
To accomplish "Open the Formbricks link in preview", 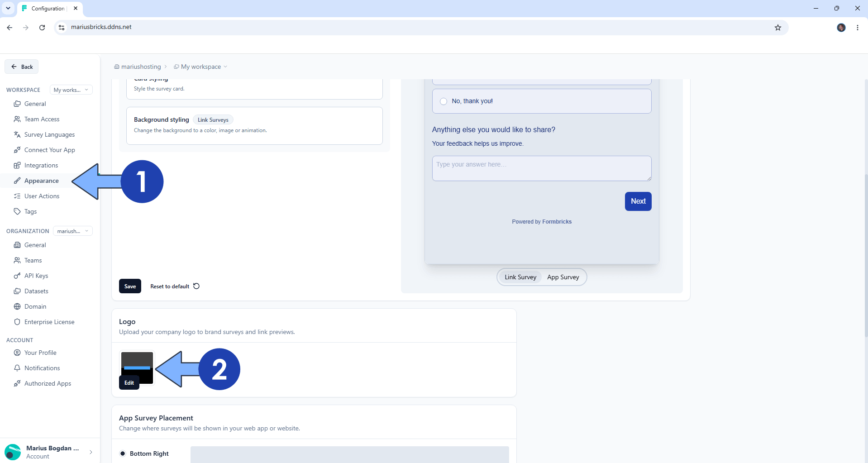I will [557, 222].
